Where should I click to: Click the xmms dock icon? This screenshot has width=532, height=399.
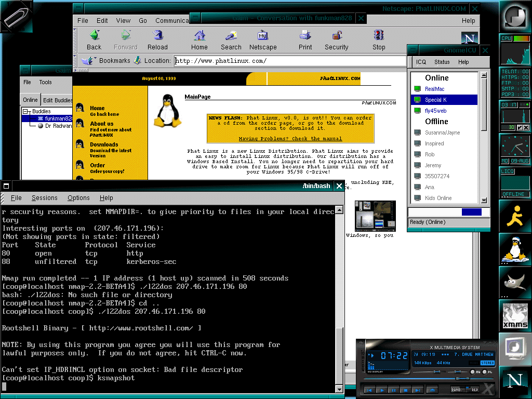[514, 316]
